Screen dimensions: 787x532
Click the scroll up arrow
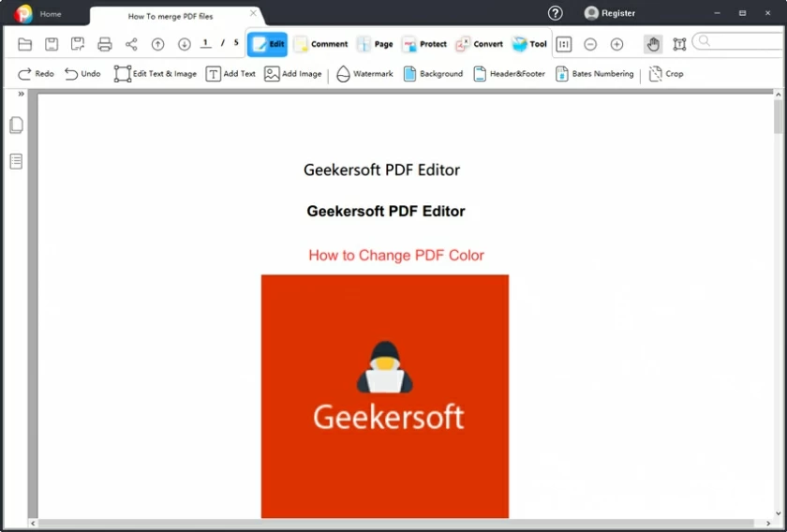(x=778, y=95)
